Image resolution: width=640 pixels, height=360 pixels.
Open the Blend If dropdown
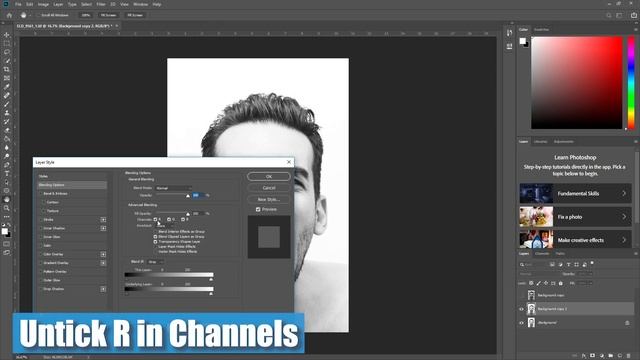[x=156, y=262]
